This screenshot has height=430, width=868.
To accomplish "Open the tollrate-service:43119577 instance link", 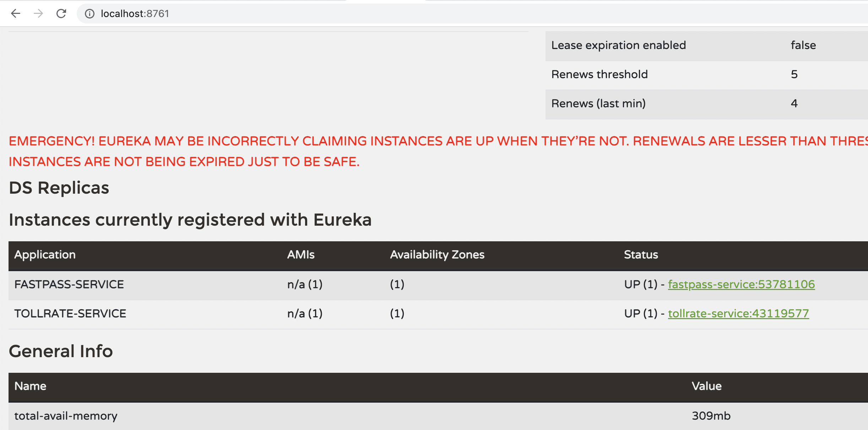I will tap(738, 313).
